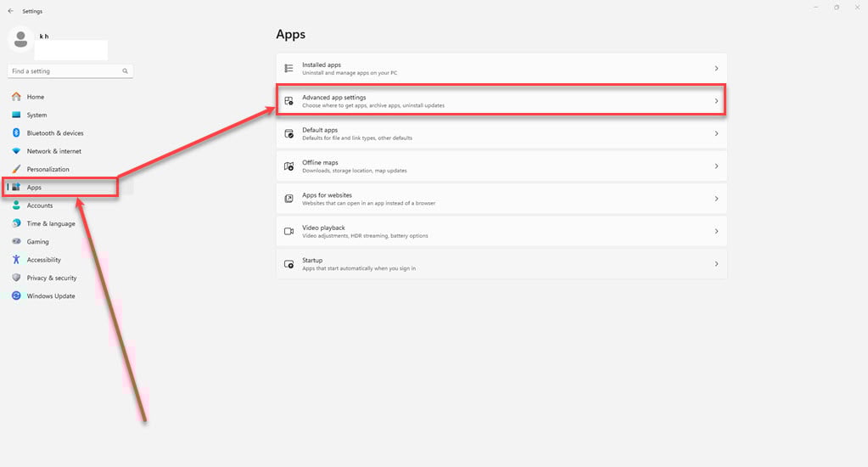Select the Bluetooth & devices icon
The image size is (868, 467).
[16, 133]
